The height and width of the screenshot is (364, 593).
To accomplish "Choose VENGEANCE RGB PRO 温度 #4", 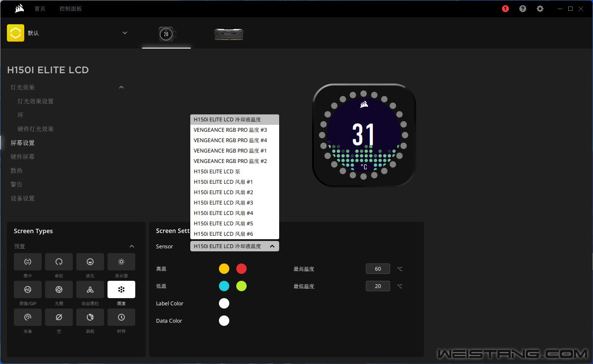I will coord(235,140).
